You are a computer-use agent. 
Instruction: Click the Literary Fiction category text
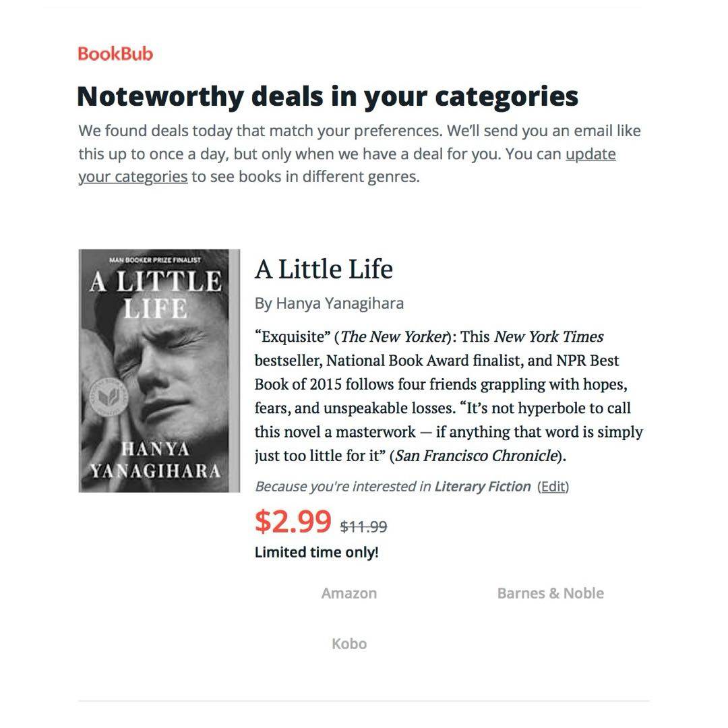click(482, 487)
